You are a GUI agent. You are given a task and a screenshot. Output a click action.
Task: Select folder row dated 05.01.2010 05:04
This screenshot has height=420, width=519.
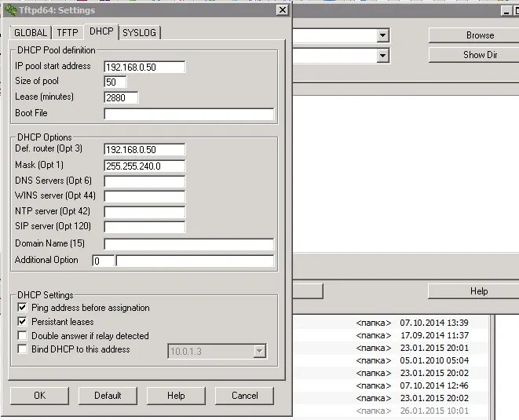pos(390,360)
